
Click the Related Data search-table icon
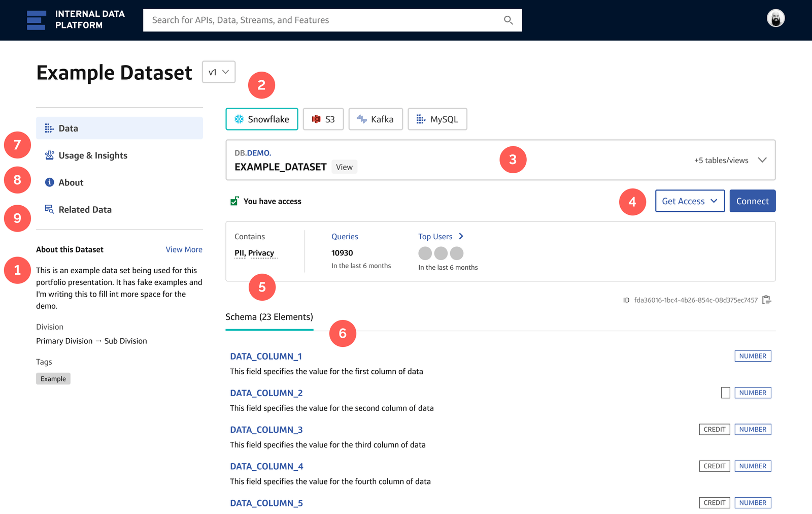click(49, 209)
